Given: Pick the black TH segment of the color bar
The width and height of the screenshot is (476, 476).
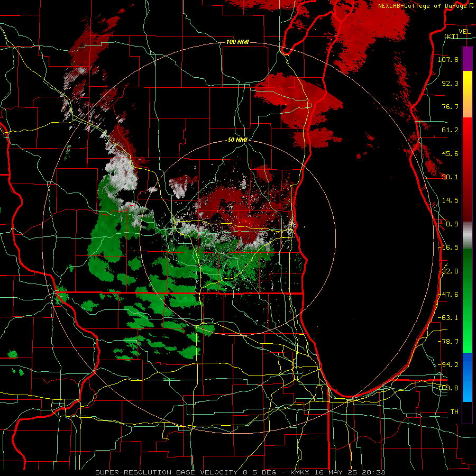Looking at the screenshot, I should (467, 413).
